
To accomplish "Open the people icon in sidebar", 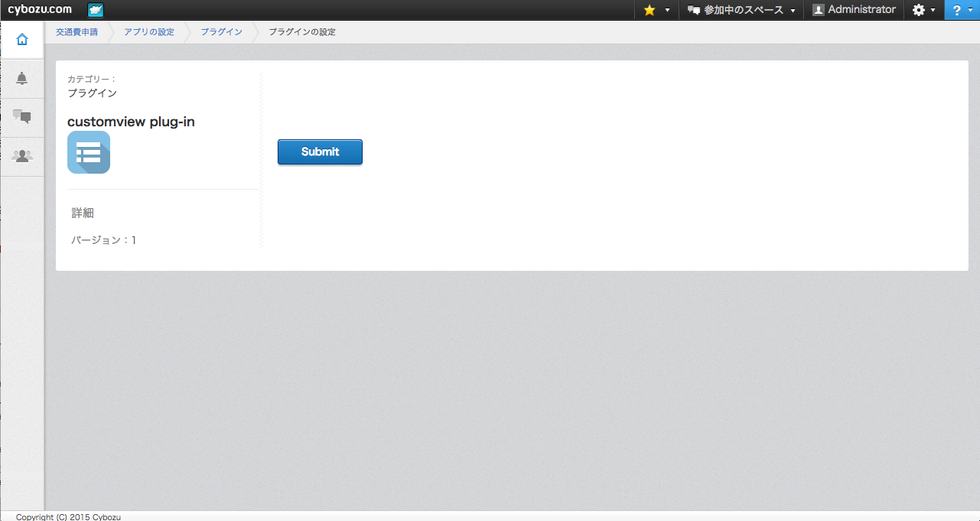I will click(22, 156).
